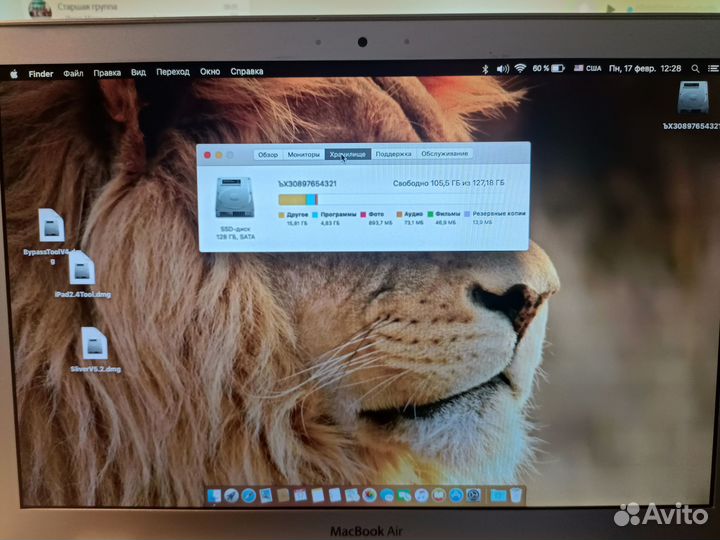Switch to the Мониторы tab
This screenshot has height=540, width=720.
304,154
